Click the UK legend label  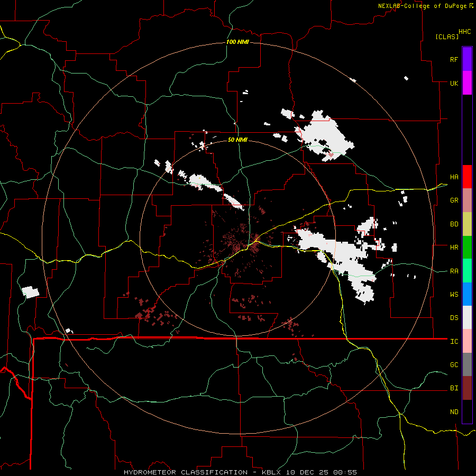click(x=454, y=83)
